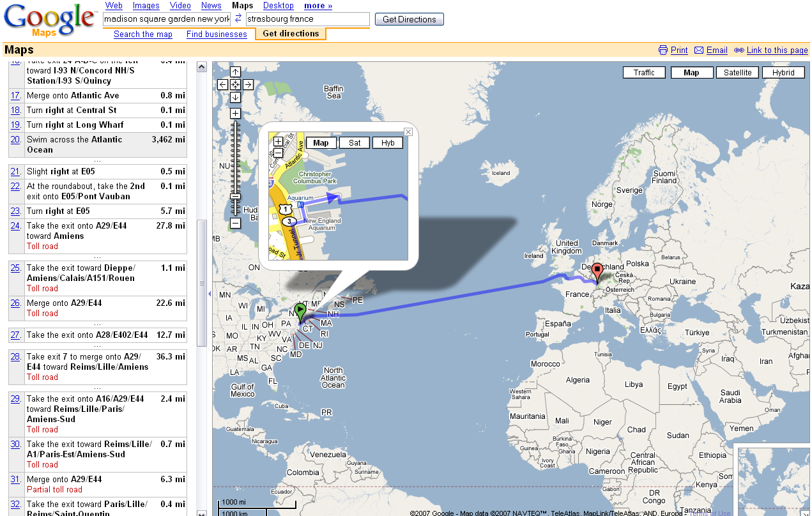812x516 pixels.
Task: Click the green start marker on map
Action: tap(300, 312)
